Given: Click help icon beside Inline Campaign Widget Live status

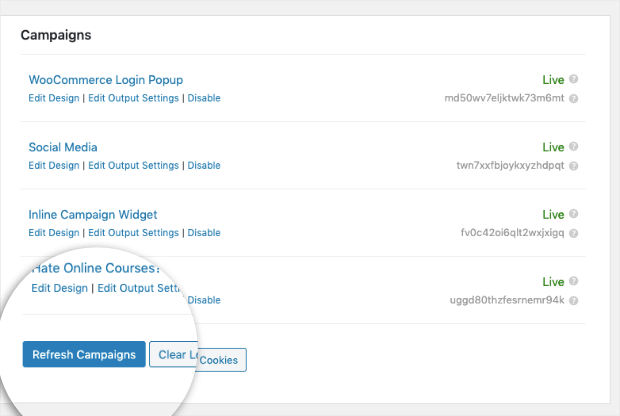Looking at the screenshot, I should tap(573, 214).
